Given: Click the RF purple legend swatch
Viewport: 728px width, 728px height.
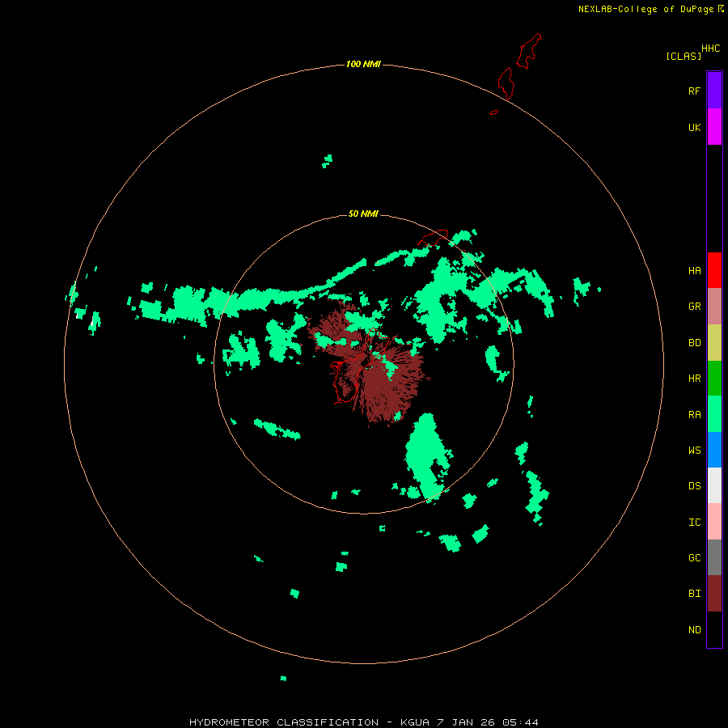Looking at the screenshot, I should coord(714,91).
